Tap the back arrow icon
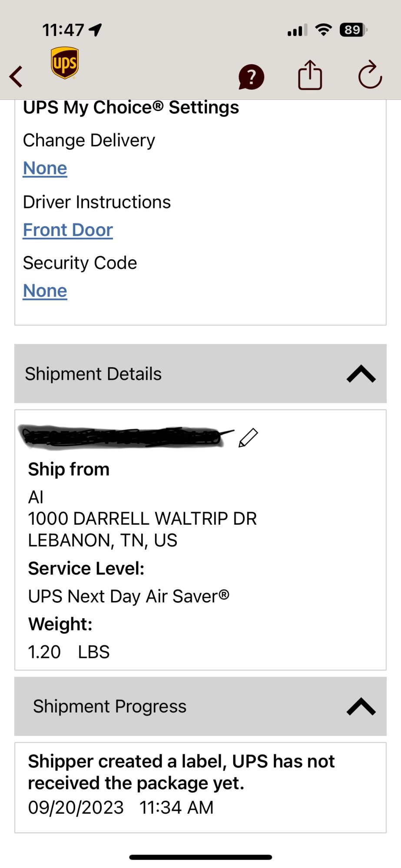Screen dimensions: 401x868 click(17, 77)
